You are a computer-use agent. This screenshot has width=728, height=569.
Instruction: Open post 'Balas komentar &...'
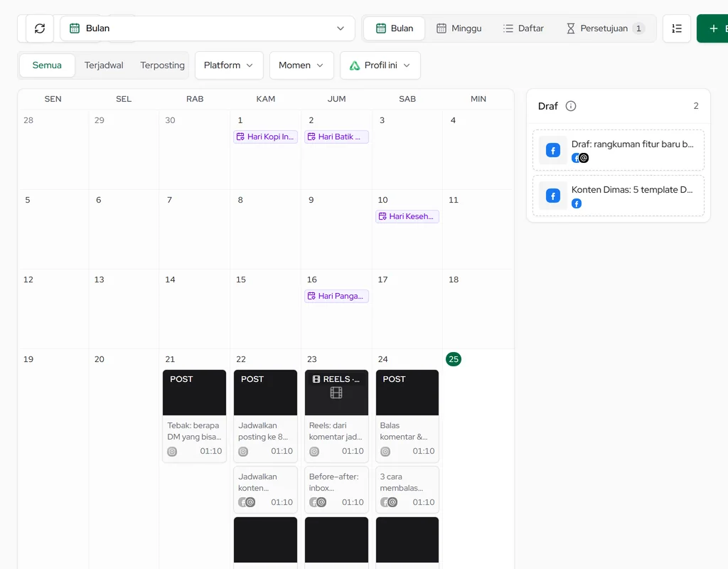point(407,415)
